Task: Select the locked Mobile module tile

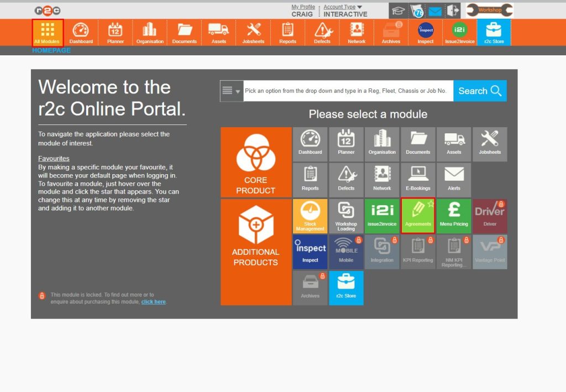Action: (346, 252)
